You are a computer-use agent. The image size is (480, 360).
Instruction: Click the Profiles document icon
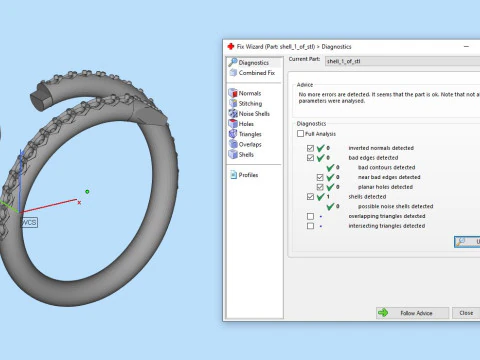(233, 175)
